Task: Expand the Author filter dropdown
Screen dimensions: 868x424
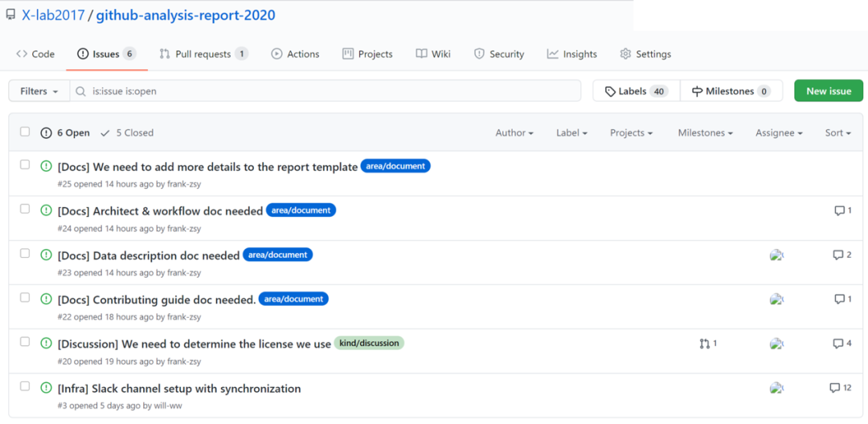Action: (514, 132)
